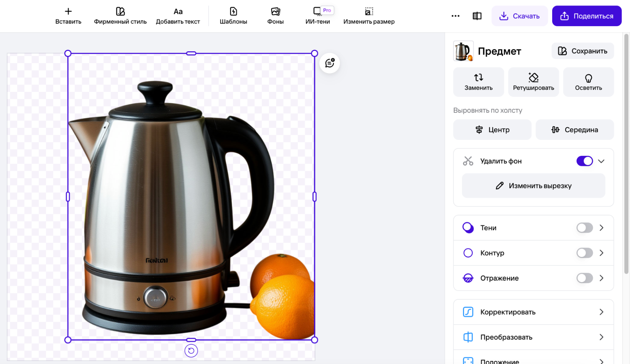This screenshot has width=630, height=364.
Task: Click the rotate handle below selection
Action: pyautogui.click(x=191, y=351)
